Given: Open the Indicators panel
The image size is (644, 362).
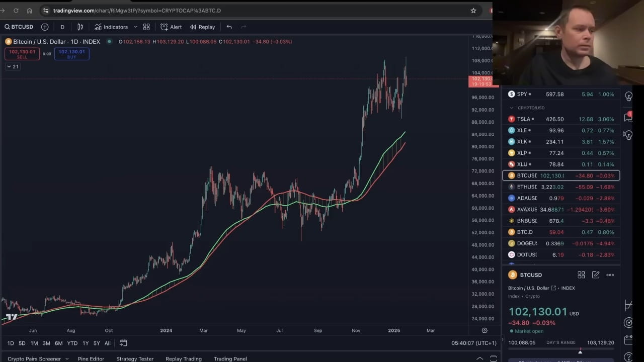Looking at the screenshot, I should 112,27.
